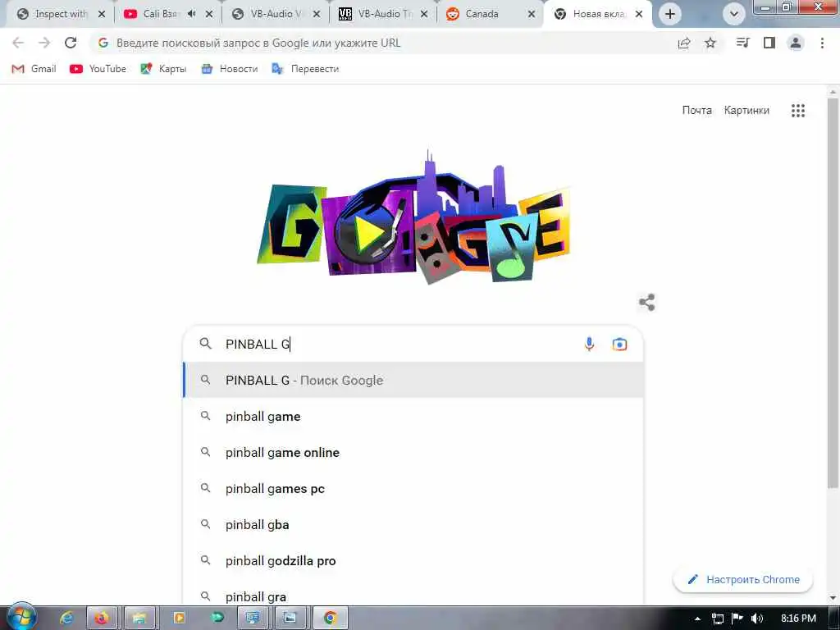This screenshot has width=840, height=630.
Task: Switch to the VB-Audio tab with VB logo
Action: point(382,14)
